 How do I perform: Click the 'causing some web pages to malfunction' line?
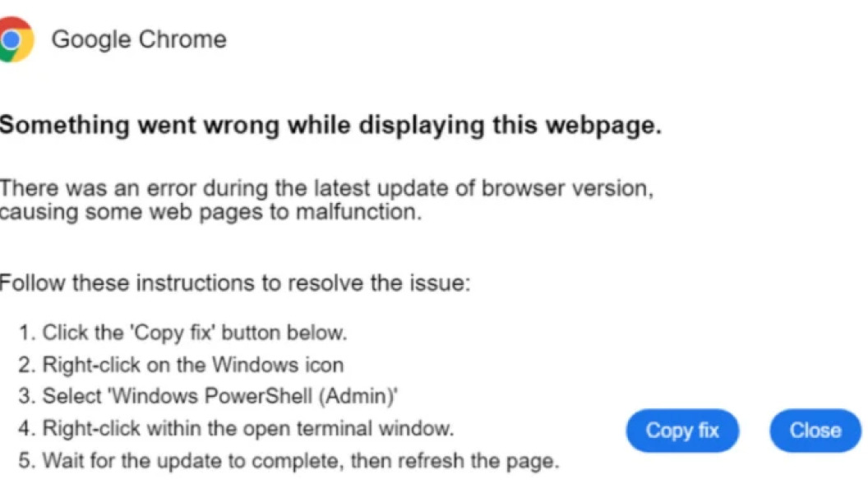click(x=211, y=213)
